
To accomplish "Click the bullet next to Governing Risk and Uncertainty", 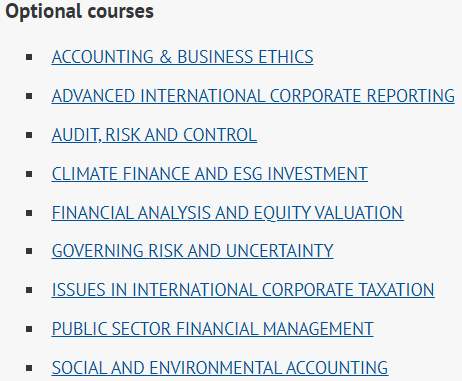I will (x=29, y=251).
